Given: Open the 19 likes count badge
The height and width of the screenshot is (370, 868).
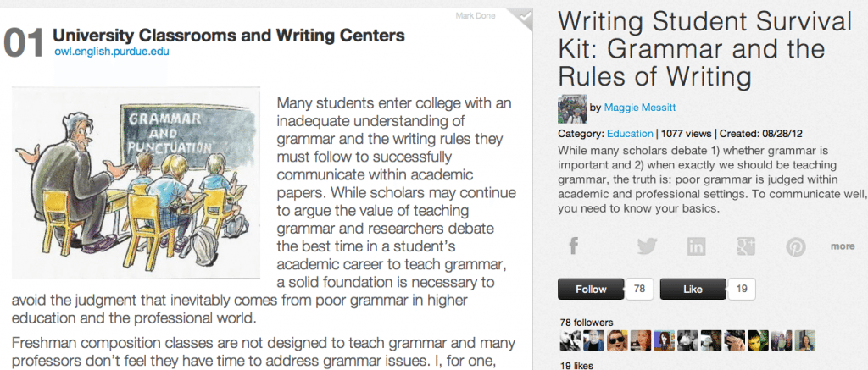Looking at the screenshot, I should (x=741, y=290).
